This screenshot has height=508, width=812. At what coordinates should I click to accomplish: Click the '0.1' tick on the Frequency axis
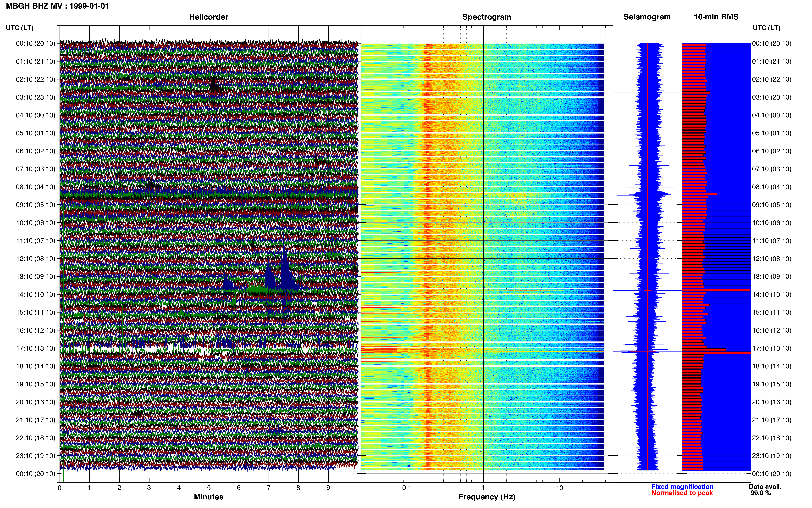click(407, 488)
